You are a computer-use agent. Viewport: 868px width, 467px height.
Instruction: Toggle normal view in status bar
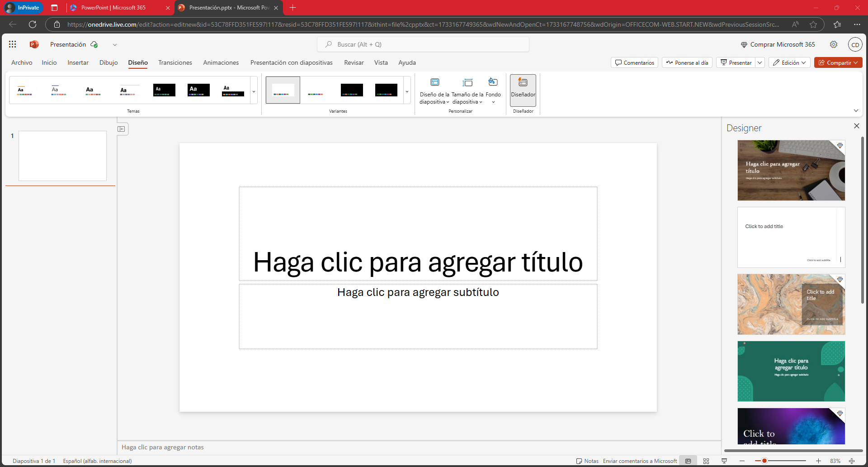coord(688,461)
